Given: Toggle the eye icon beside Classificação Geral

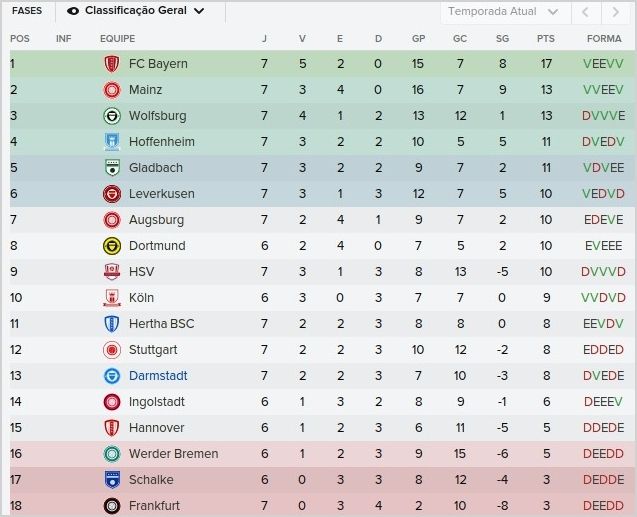Looking at the screenshot, I should click(73, 11).
